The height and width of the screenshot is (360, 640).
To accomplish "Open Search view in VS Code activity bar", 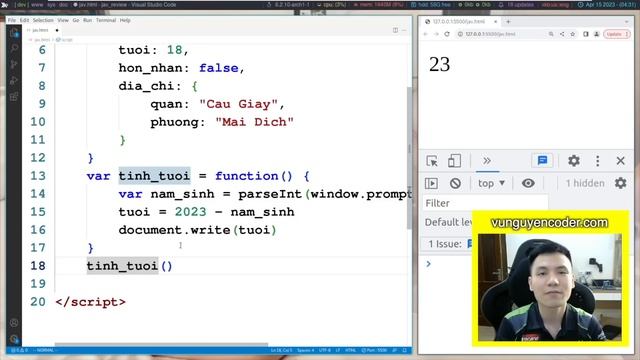I will (14, 49).
